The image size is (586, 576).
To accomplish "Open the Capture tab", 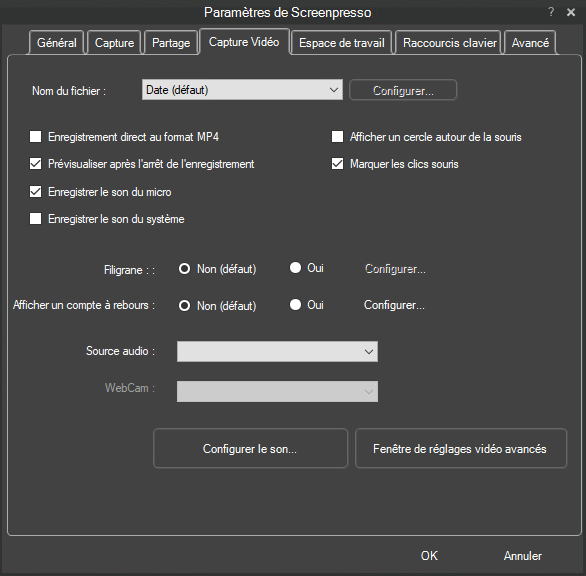I will coord(114,43).
